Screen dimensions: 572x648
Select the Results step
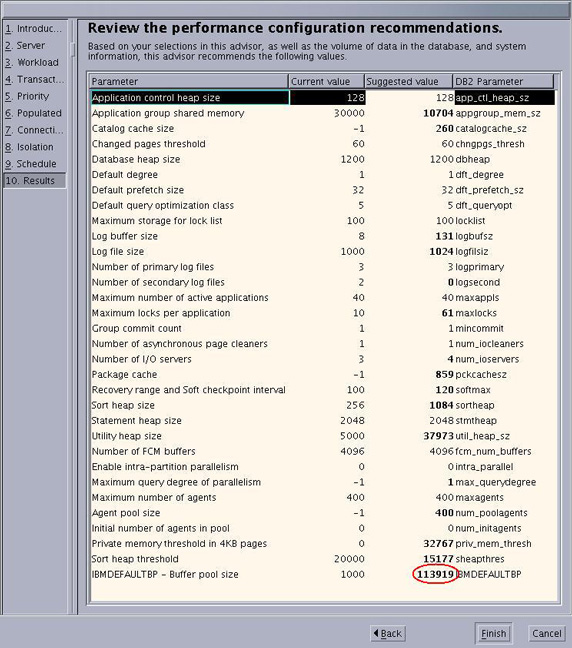tap(34, 181)
